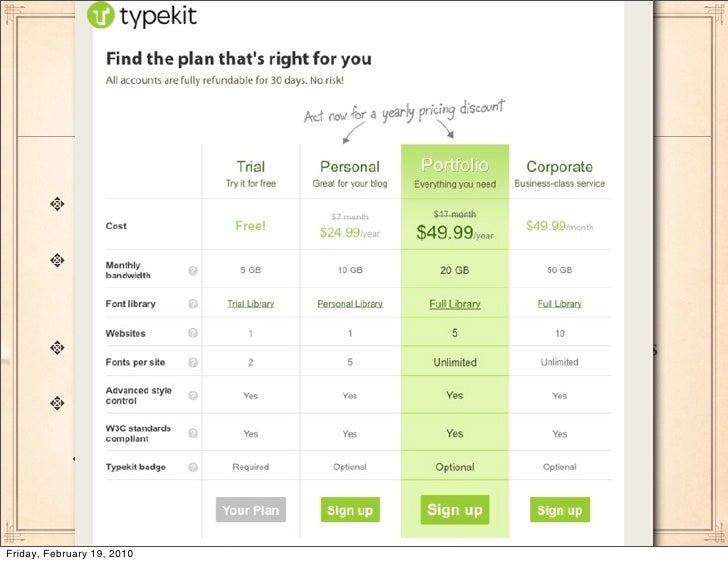Select the Portfolio plan column heading

[x=455, y=165]
